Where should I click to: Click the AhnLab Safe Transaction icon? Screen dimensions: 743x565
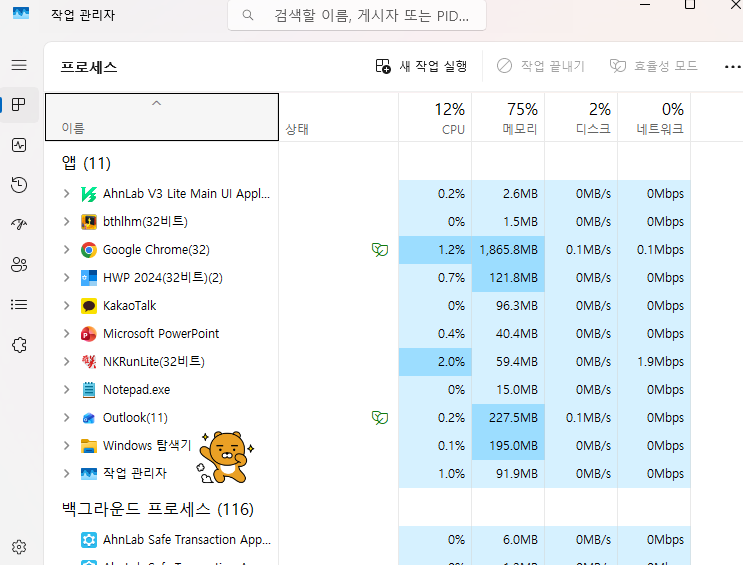point(89,540)
